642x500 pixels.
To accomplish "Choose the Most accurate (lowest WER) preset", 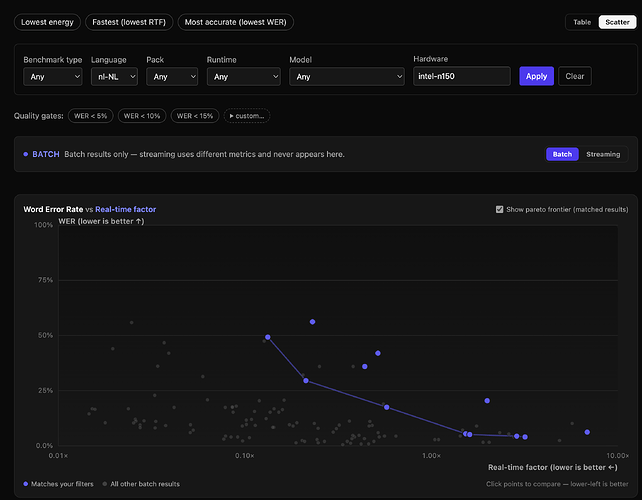I will pyautogui.click(x=235, y=22).
